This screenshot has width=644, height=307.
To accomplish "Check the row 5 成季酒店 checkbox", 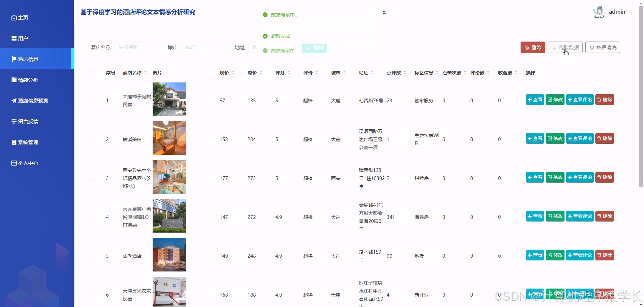I will (92, 256).
